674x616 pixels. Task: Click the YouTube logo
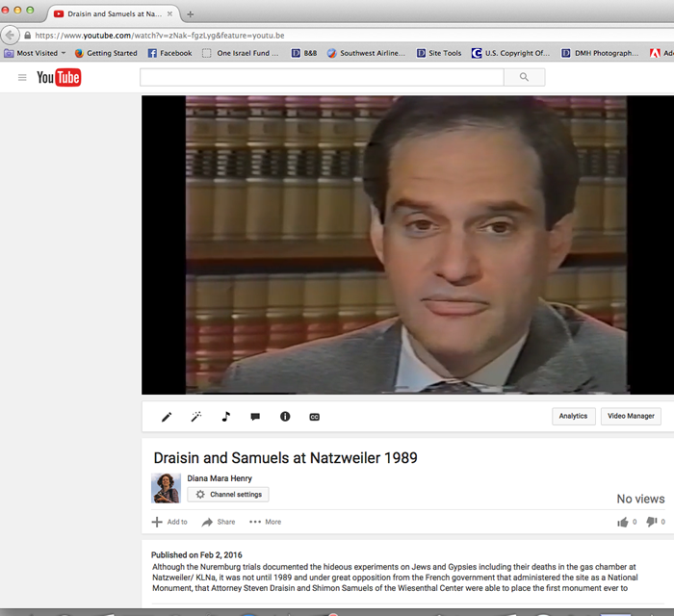[x=59, y=77]
